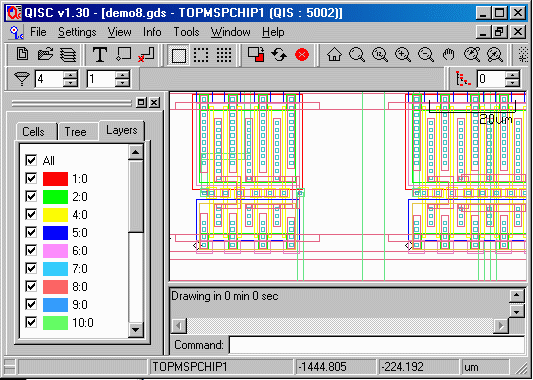Click the New file icon in toolbar

[22, 54]
